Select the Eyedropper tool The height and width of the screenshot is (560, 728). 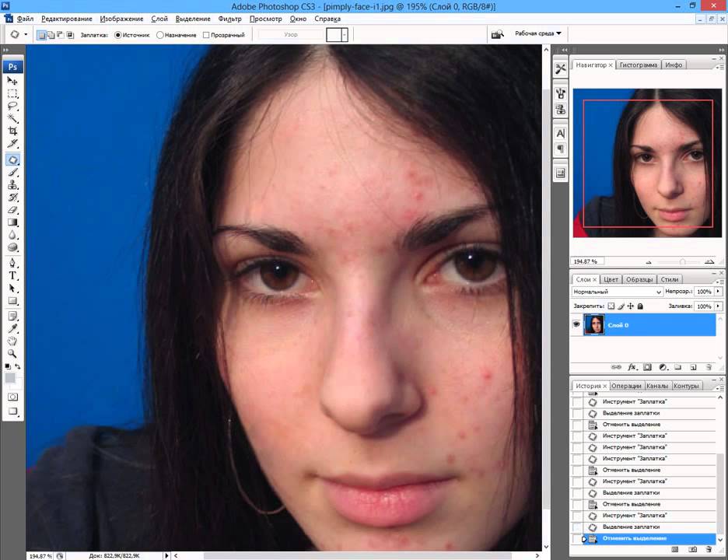click(12, 329)
